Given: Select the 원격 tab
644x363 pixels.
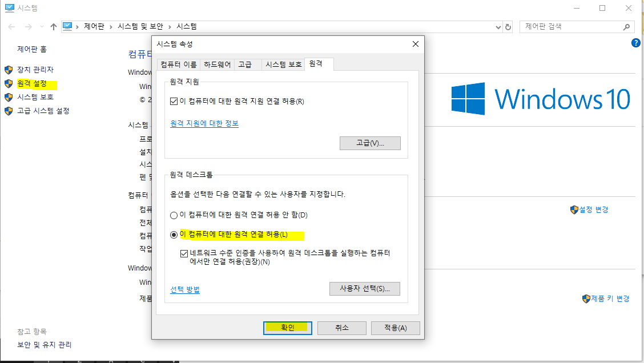Looking at the screenshot, I should click(319, 64).
